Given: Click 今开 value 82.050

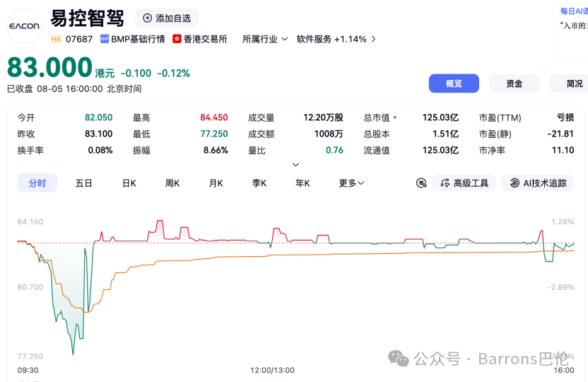Looking at the screenshot, I should click(x=99, y=117).
